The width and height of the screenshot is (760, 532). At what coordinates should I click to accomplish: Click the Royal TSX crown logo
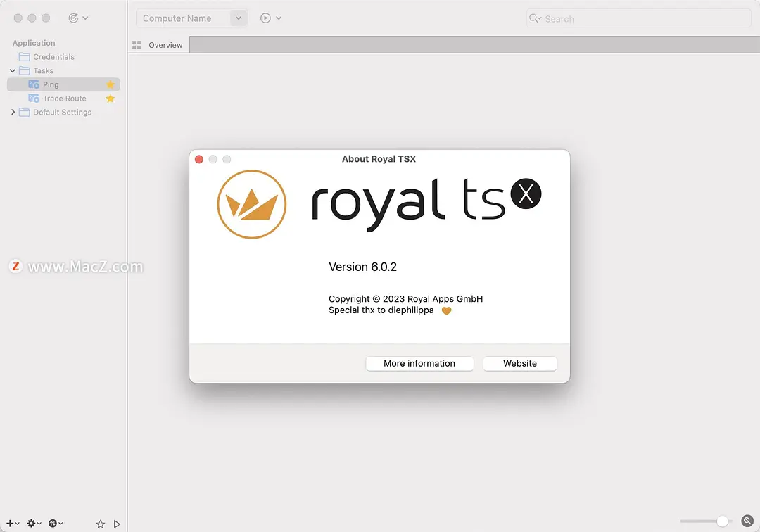point(251,204)
